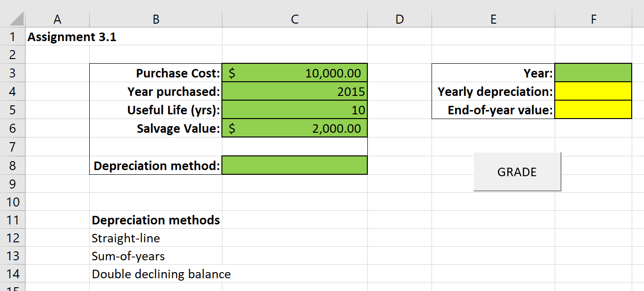This screenshot has height=291, width=644.
Task: Select the Purchase Cost value cell
Action: [295, 73]
